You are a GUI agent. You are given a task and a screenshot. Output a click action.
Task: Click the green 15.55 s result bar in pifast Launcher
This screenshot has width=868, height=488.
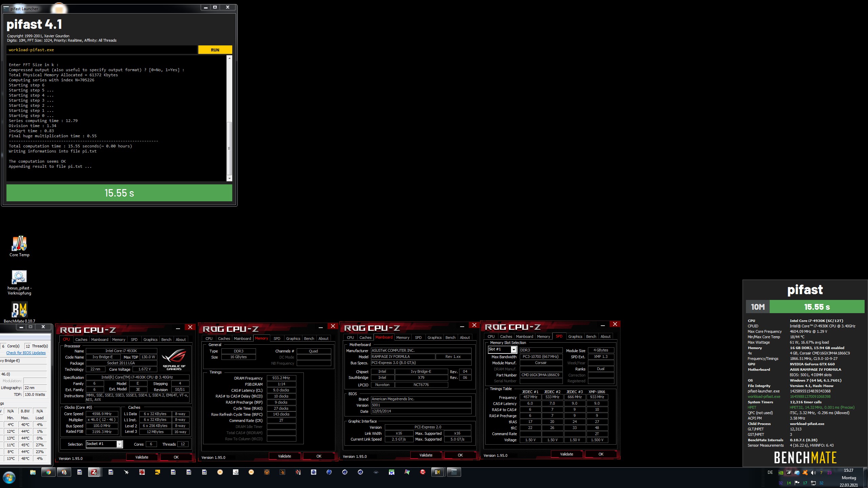coord(119,193)
